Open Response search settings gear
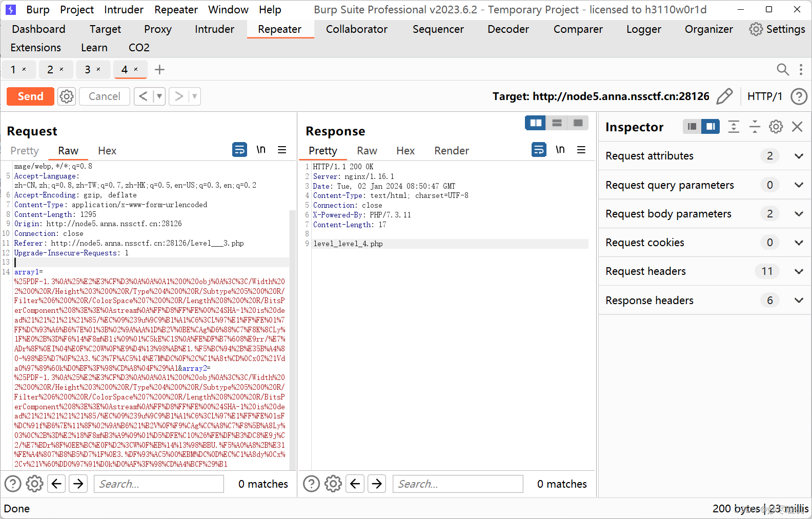 [333, 484]
